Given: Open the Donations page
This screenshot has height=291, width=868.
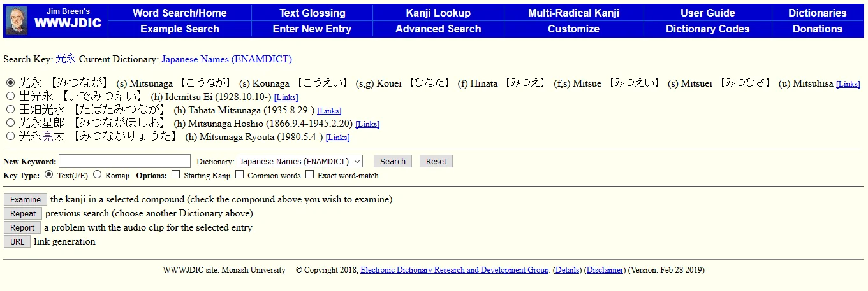Looking at the screenshot, I should pos(818,29).
